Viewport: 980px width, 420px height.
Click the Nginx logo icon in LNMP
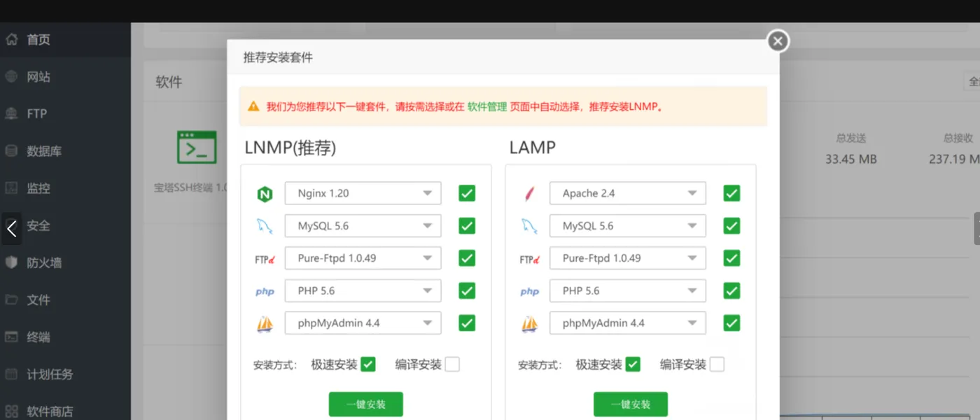click(265, 194)
